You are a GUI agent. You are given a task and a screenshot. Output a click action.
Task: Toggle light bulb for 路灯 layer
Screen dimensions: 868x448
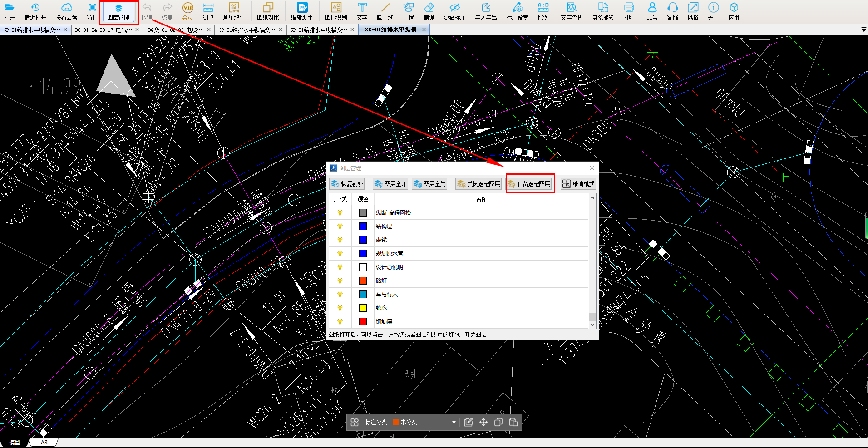click(340, 281)
